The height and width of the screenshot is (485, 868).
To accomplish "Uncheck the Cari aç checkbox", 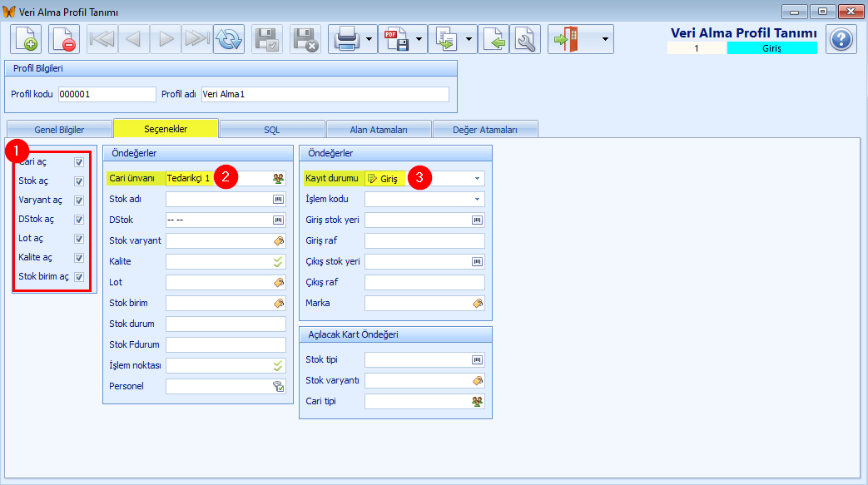I will pyautogui.click(x=79, y=162).
